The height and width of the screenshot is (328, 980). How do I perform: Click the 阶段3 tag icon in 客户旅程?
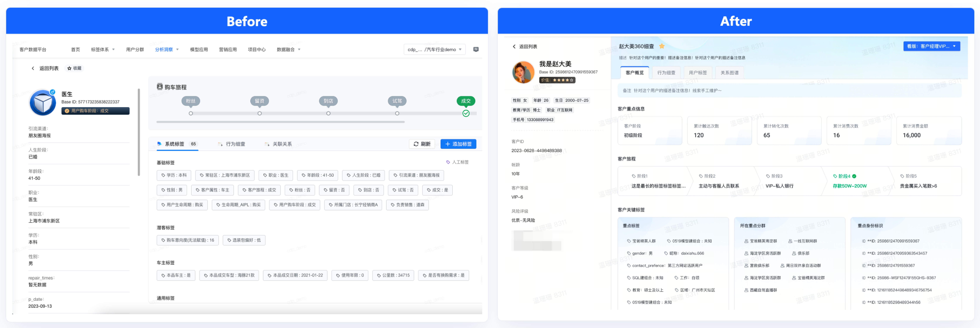pyautogui.click(x=768, y=176)
